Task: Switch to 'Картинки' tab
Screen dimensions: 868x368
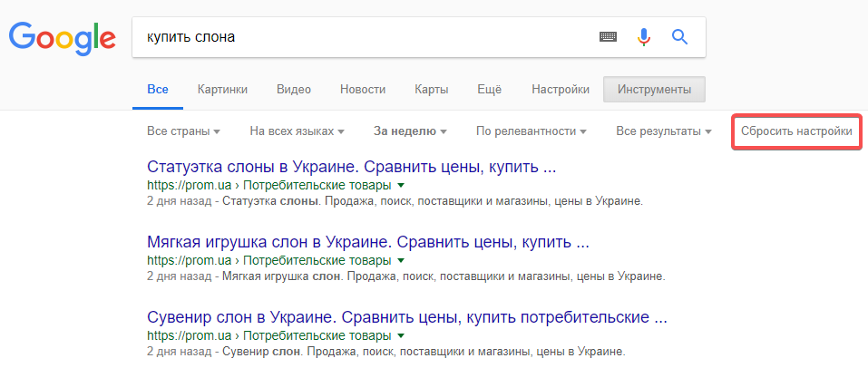Action: [x=222, y=90]
